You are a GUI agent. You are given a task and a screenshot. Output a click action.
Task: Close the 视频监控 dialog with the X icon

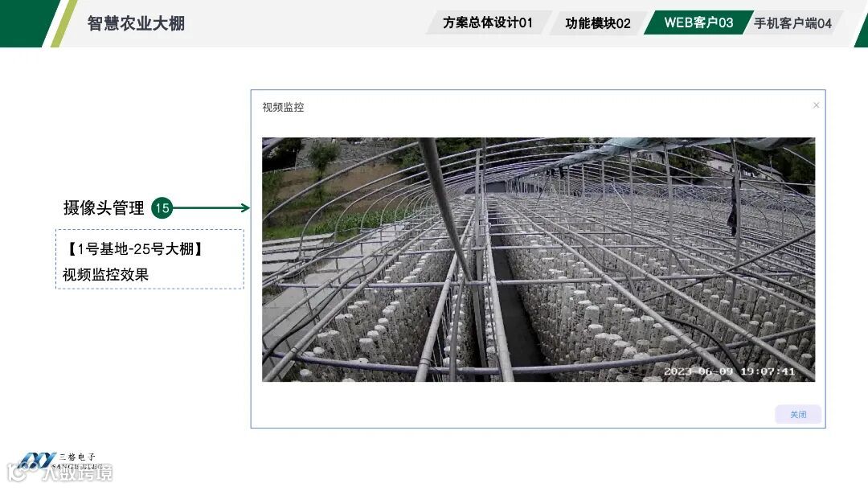coord(816,105)
